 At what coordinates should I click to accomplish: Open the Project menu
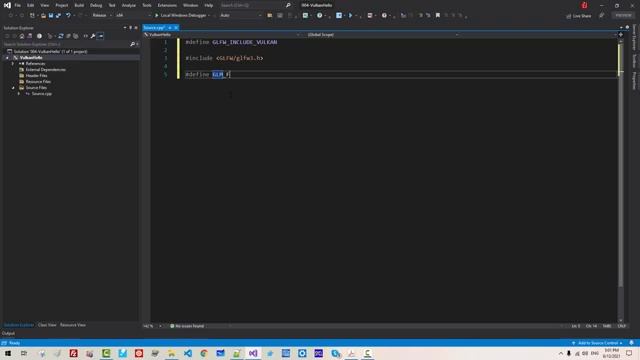pos(62,5)
